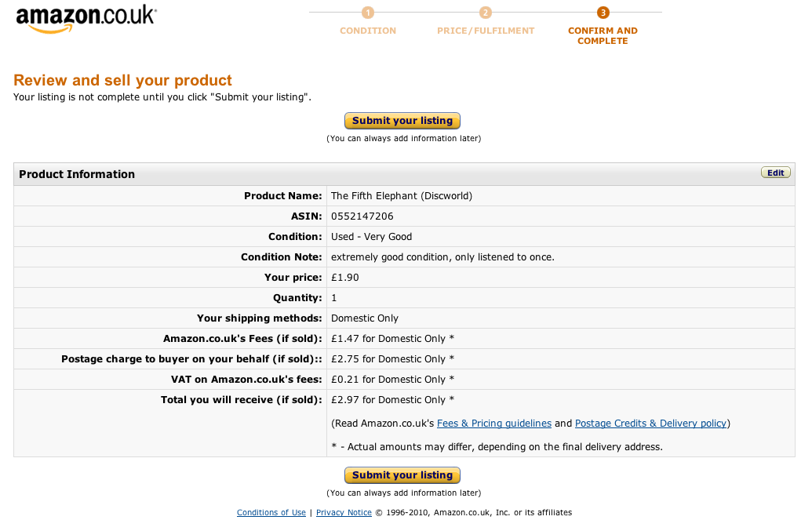Click the step 1 numbered circle
Image resolution: width=812 pixels, height=520 pixels.
368,13
